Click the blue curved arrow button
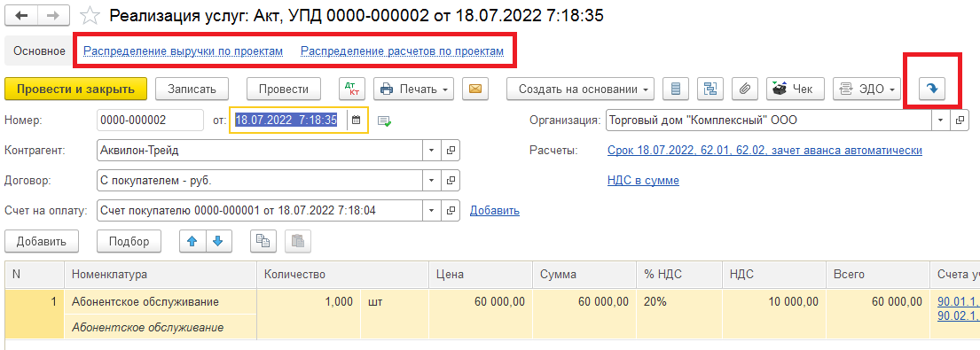The height and width of the screenshot is (350, 980). [x=932, y=89]
